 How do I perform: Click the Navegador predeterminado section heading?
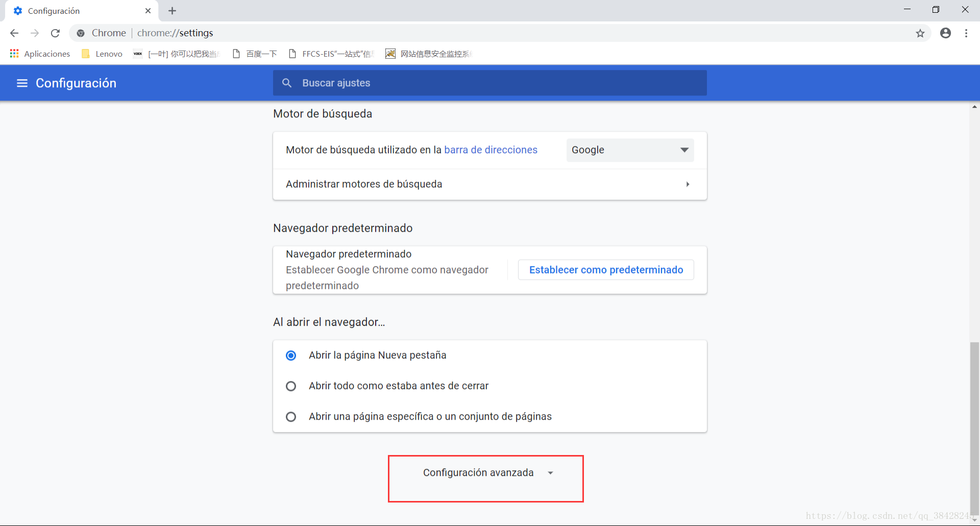[343, 228]
